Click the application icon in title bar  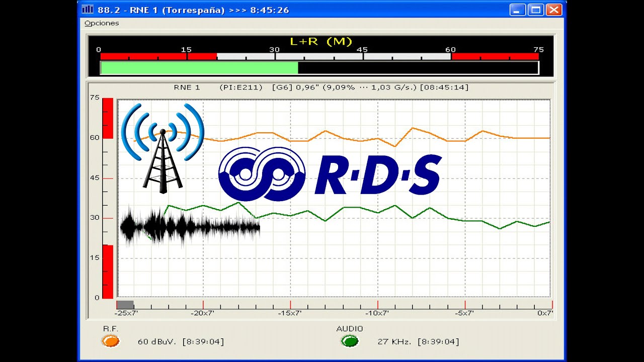pyautogui.click(x=88, y=10)
